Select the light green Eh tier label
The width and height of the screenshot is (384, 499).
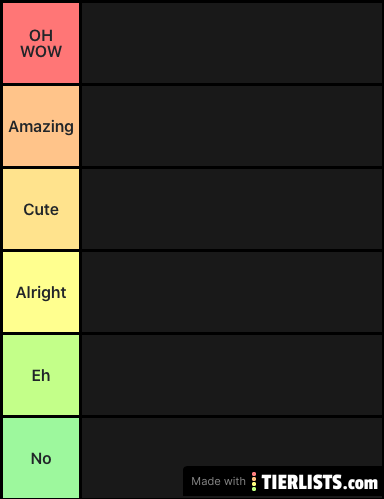(41, 375)
